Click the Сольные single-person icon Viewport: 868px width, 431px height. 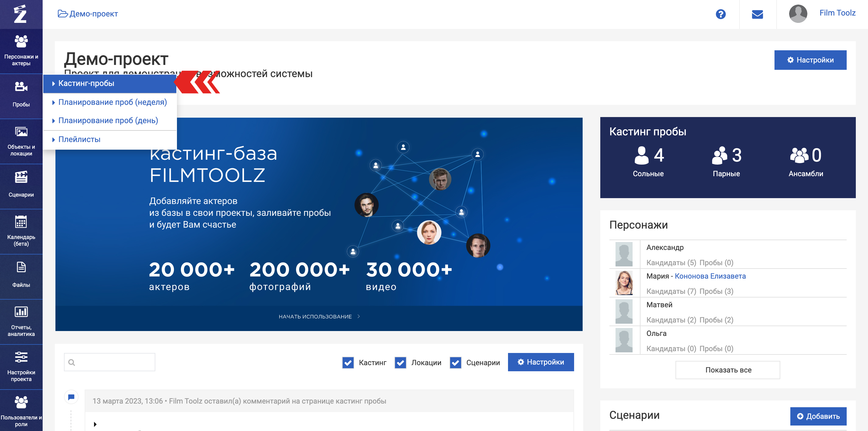pyautogui.click(x=641, y=155)
